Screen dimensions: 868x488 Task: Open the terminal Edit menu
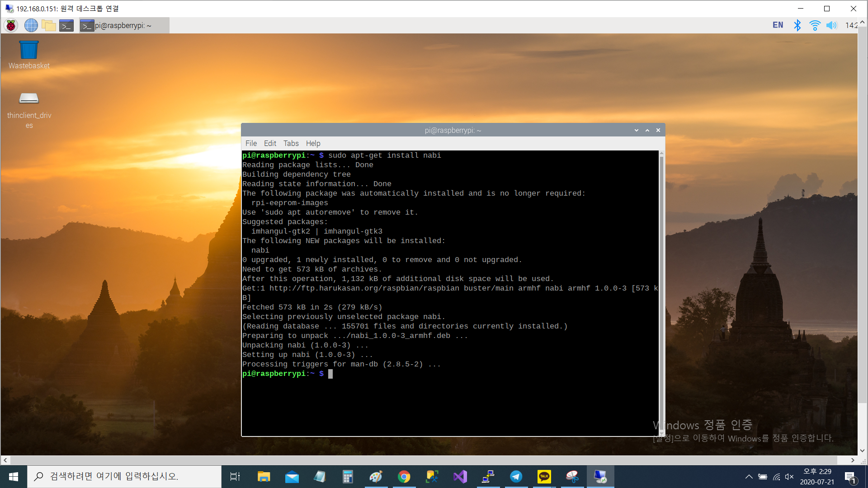click(270, 143)
